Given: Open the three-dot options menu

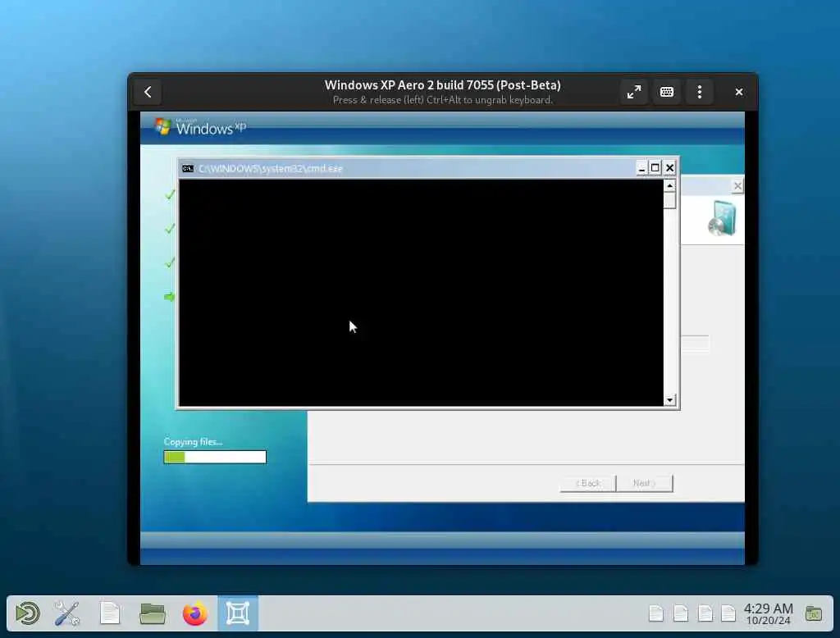Looking at the screenshot, I should click(699, 92).
